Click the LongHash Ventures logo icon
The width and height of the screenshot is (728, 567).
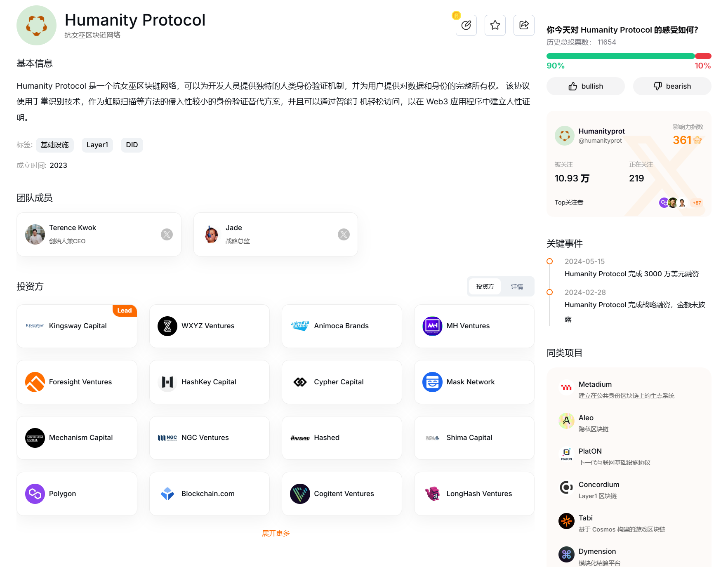tap(432, 494)
